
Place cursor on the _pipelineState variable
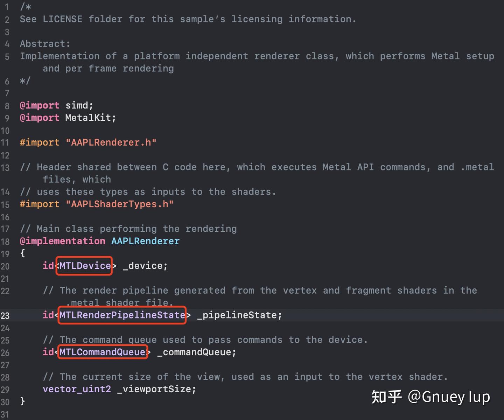pos(237,315)
